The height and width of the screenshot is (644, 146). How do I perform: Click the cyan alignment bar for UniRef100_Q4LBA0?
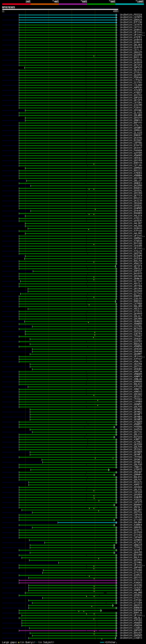[x=87, y=522]
